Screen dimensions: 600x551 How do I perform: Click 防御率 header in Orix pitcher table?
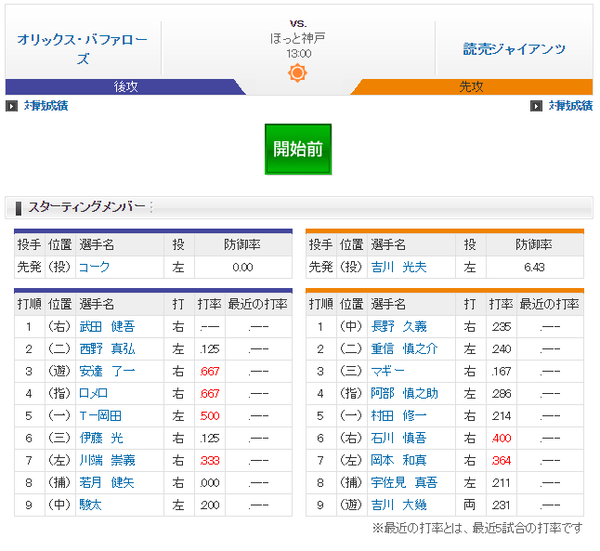(242, 245)
